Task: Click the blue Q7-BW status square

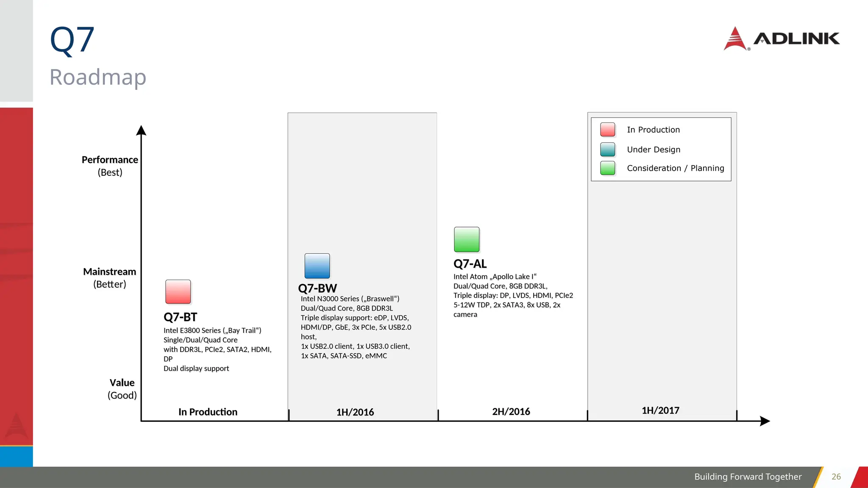Action: [x=317, y=266]
